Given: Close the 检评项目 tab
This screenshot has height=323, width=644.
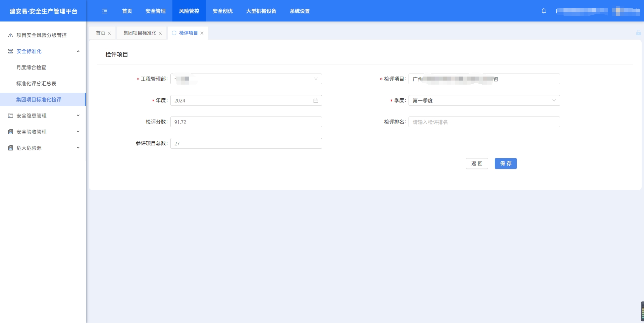Looking at the screenshot, I should (202, 33).
